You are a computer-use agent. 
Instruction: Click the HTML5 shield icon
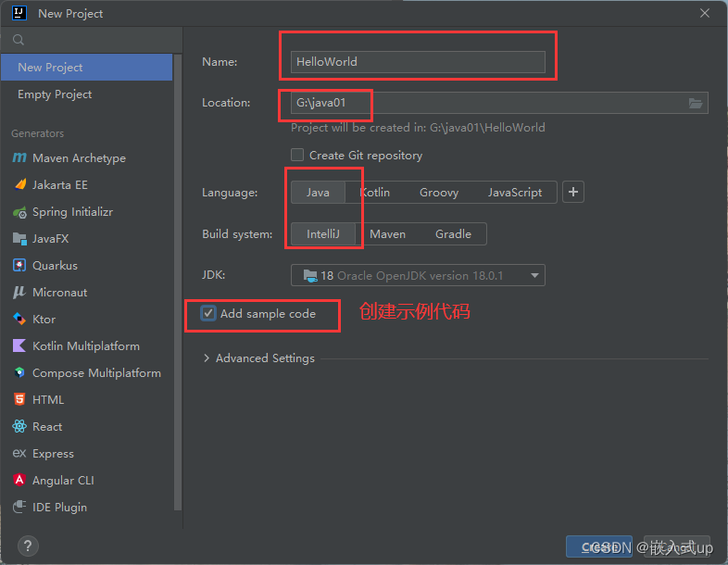(x=19, y=399)
